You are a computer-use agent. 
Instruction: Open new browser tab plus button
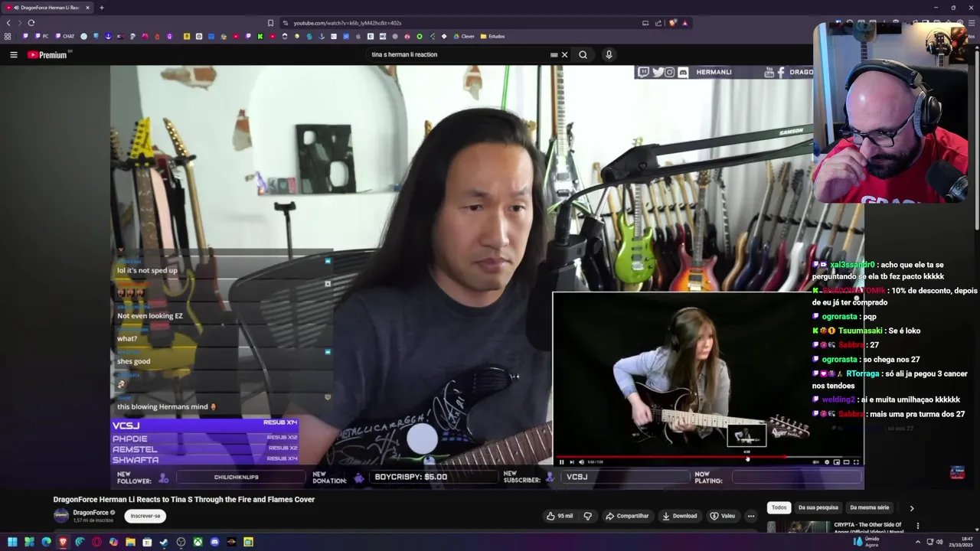(x=101, y=8)
